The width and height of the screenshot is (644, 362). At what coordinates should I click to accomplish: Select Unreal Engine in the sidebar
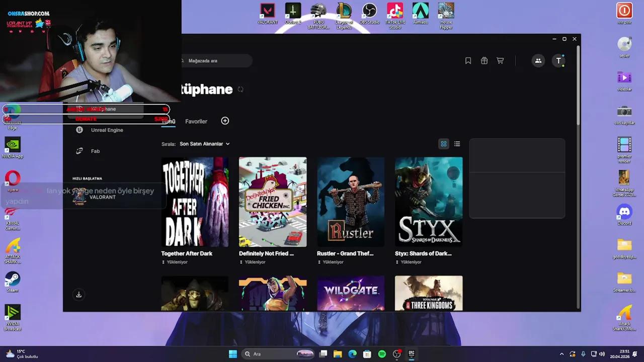coord(107,130)
